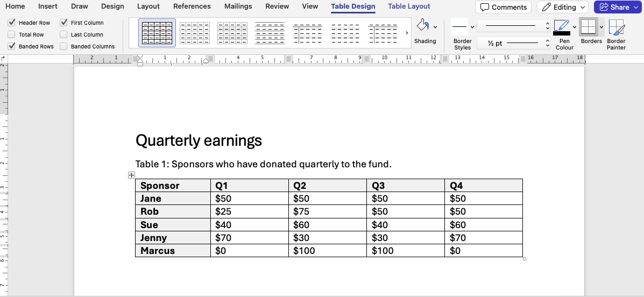Open the Shading colour dropdown arrow
This screenshot has width=644, height=297.
435,27
